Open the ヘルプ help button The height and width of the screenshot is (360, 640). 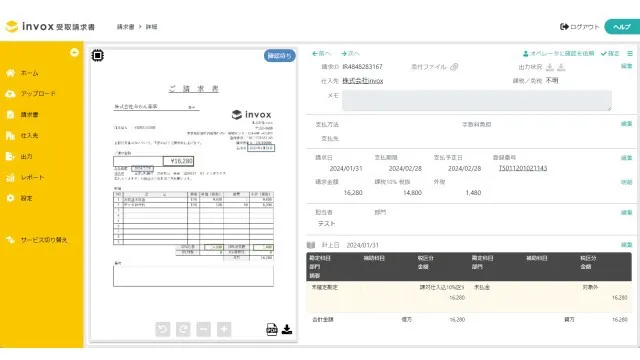pos(622,27)
